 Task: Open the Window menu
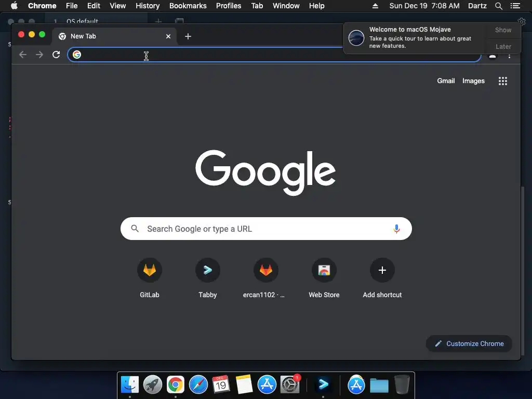[x=286, y=6]
